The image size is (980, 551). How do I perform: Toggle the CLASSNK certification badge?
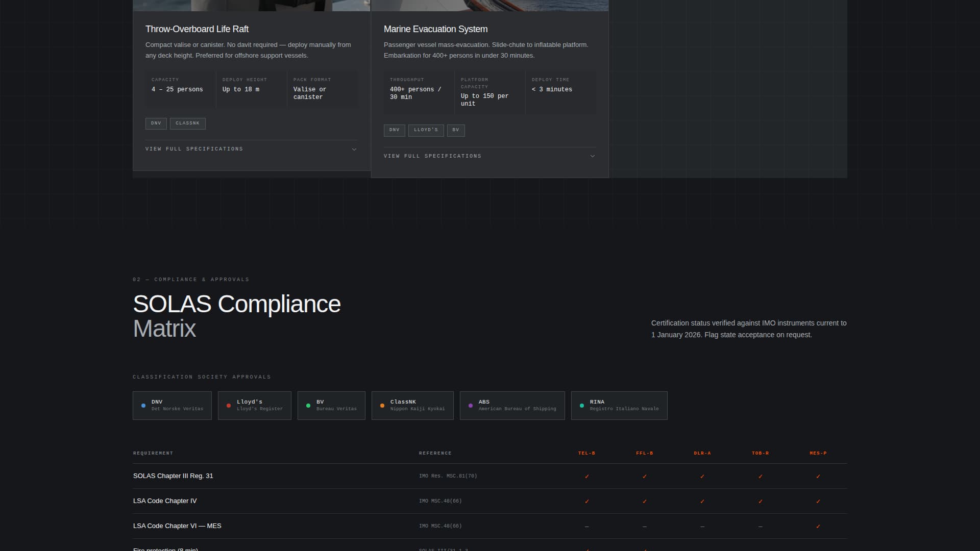187,123
